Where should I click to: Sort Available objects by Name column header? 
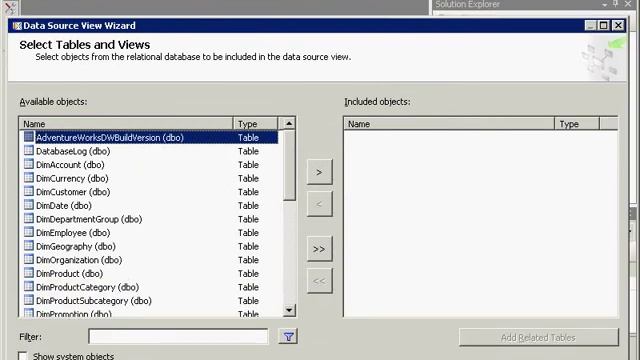click(126, 124)
